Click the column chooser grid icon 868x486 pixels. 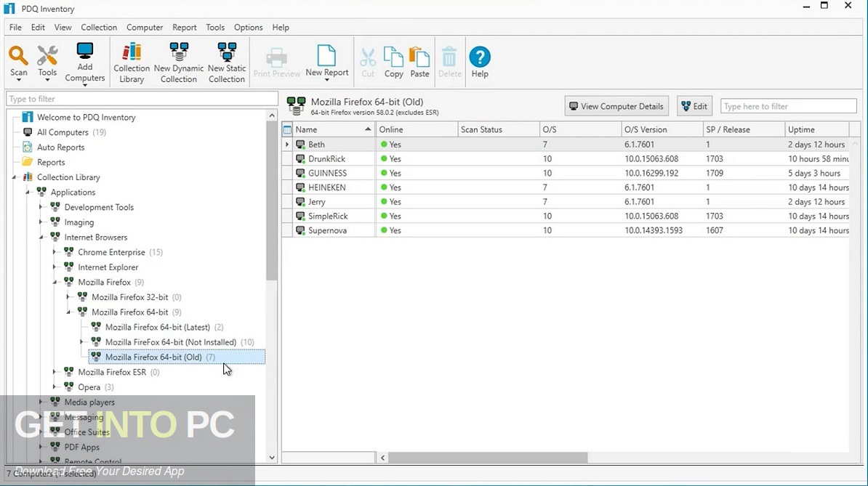[287, 130]
